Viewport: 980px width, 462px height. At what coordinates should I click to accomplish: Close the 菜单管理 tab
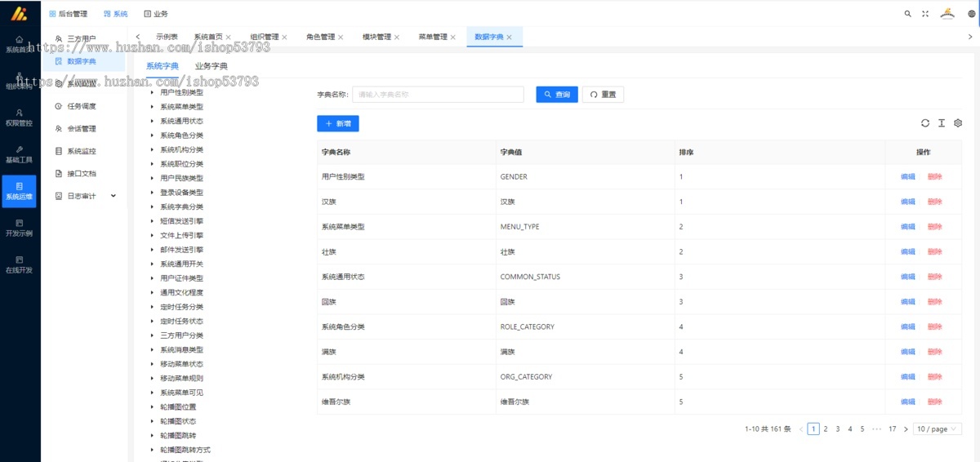(x=453, y=38)
